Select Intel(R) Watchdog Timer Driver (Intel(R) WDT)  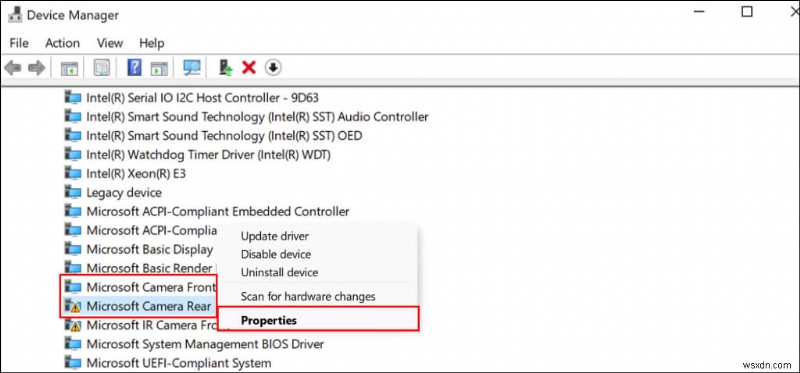(208, 154)
